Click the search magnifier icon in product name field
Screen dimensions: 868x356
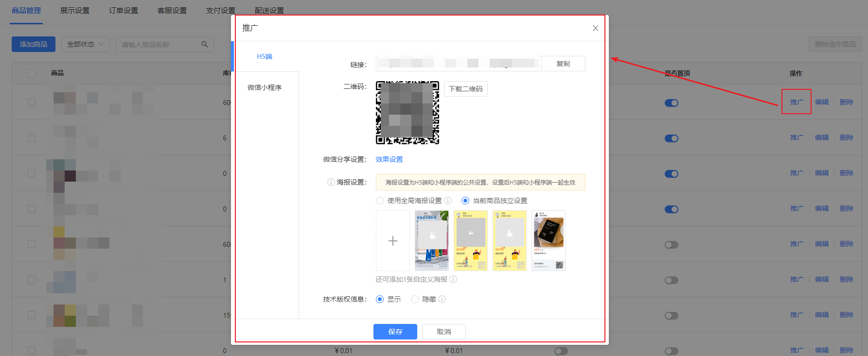(x=205, y=44)
